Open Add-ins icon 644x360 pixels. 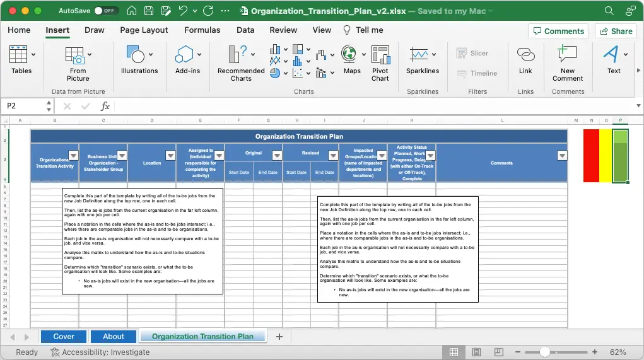coord(184,54)
